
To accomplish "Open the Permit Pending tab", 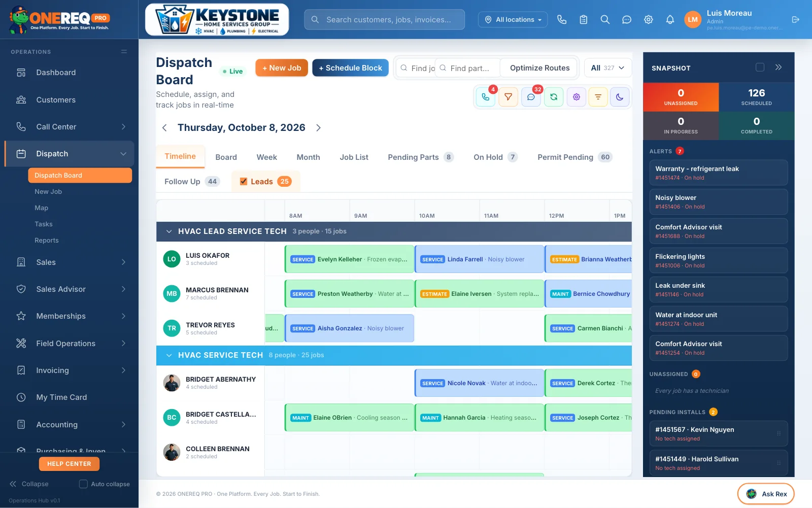I will (574, 157).
